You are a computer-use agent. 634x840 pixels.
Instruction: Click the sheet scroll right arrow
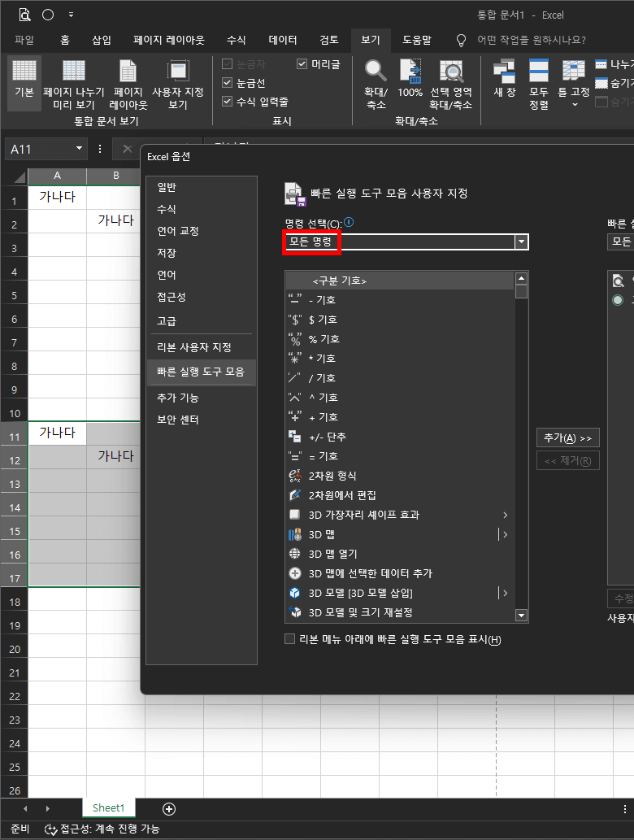[47, 808]
